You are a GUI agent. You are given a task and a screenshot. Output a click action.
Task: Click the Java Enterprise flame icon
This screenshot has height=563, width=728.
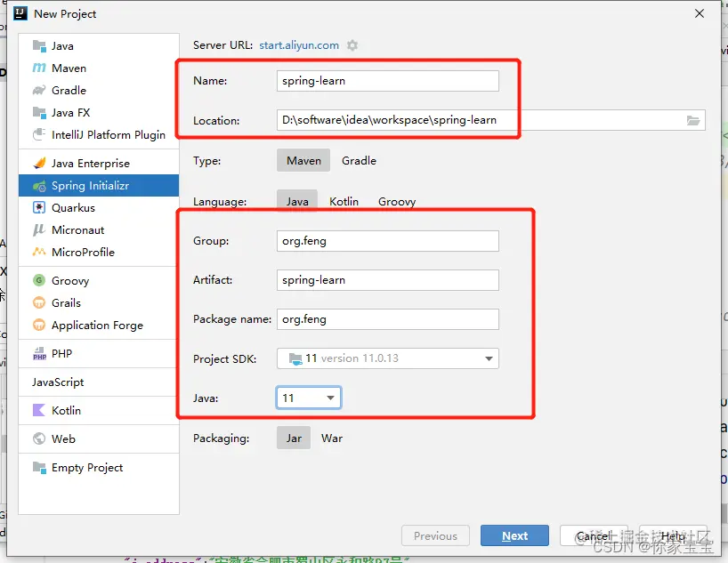(x=39, y=163)
